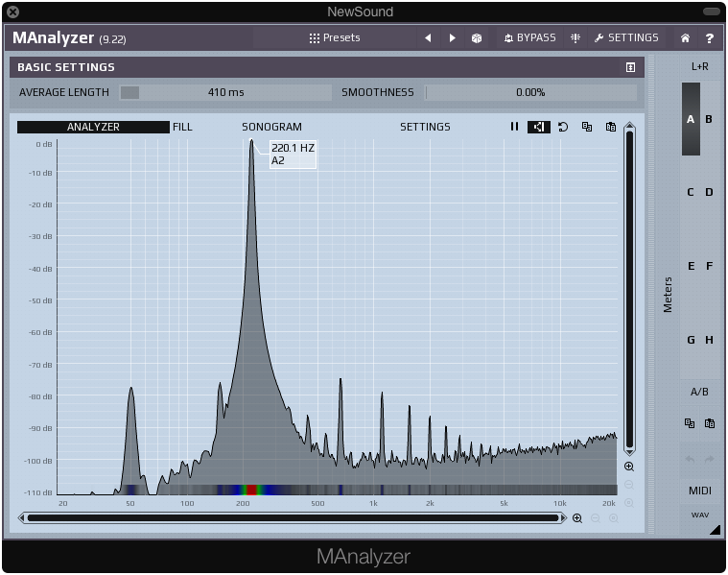728x575 pixels.
Task: Click the 220.1 HZ peak label
Action: (293, 155)
